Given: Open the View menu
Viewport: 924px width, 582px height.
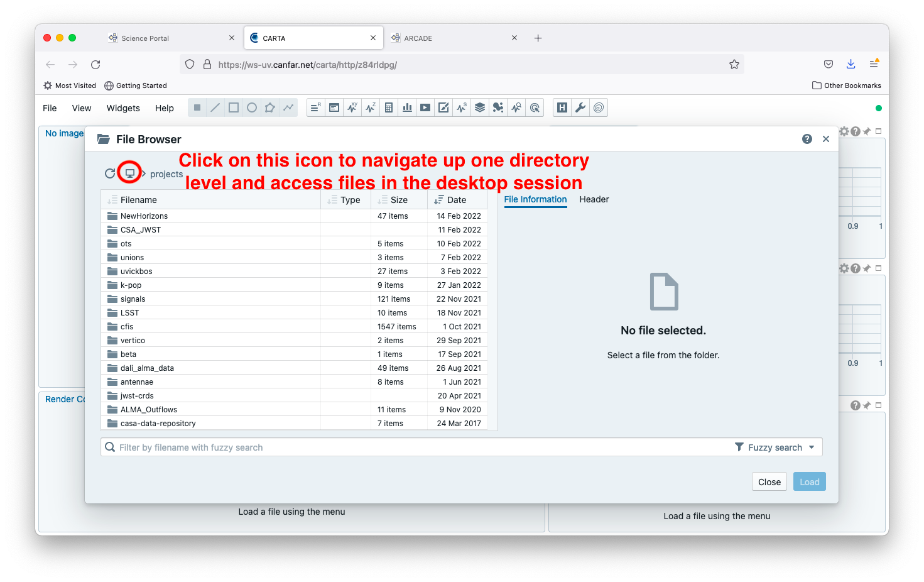Looking at the screenshot, I should [x=82, y=108].
